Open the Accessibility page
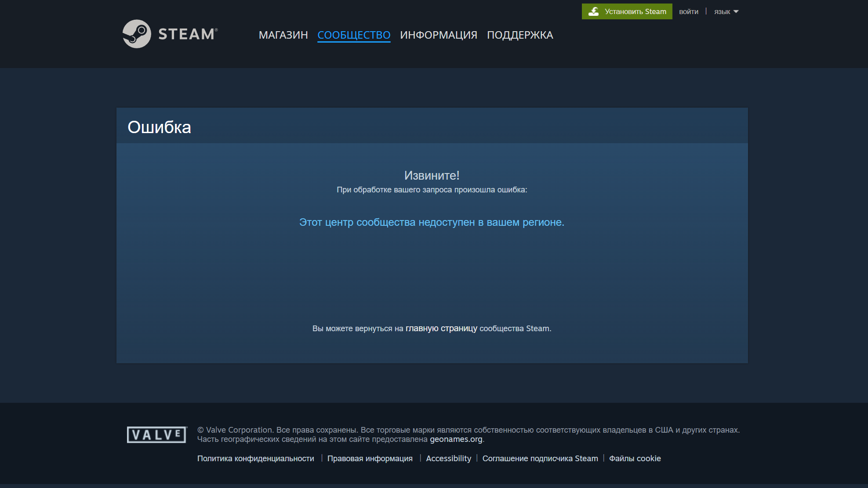Viewport: 868px width, 488px height. tap(448, 458)
